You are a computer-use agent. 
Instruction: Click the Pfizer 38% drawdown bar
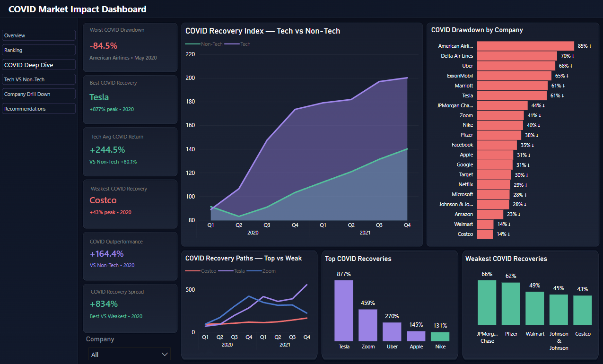[x=499, y=135]
